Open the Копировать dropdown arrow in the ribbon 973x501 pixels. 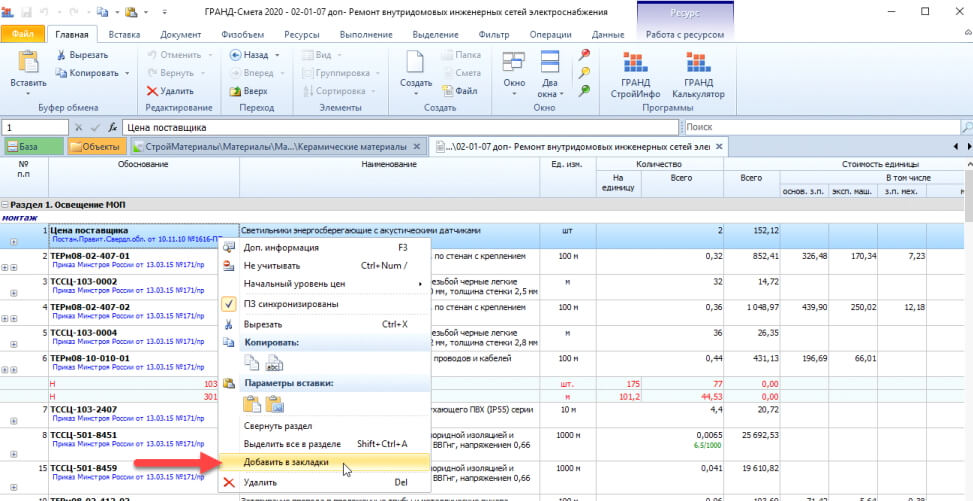click(127, 73)
